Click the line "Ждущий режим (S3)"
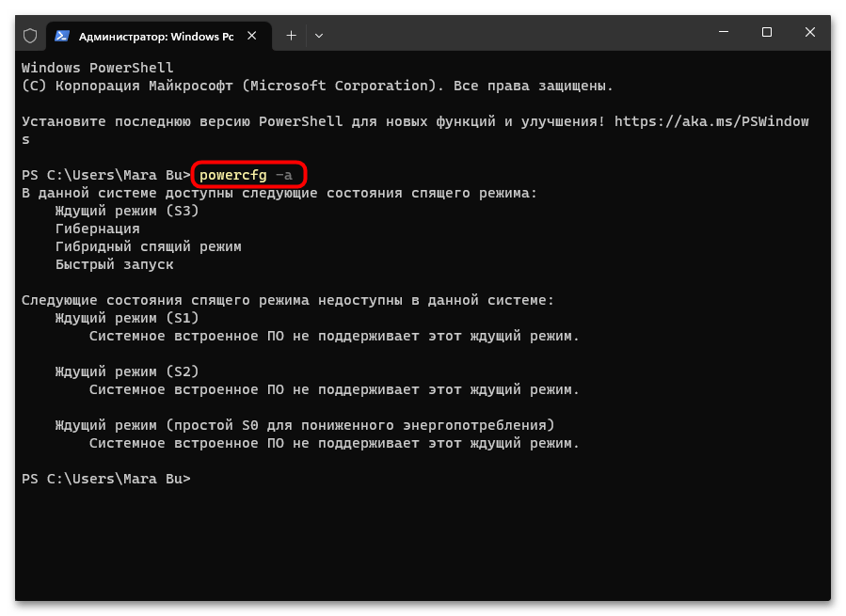Screen dimensions: 846x616 pyautogui.click(x=127, y=211)
